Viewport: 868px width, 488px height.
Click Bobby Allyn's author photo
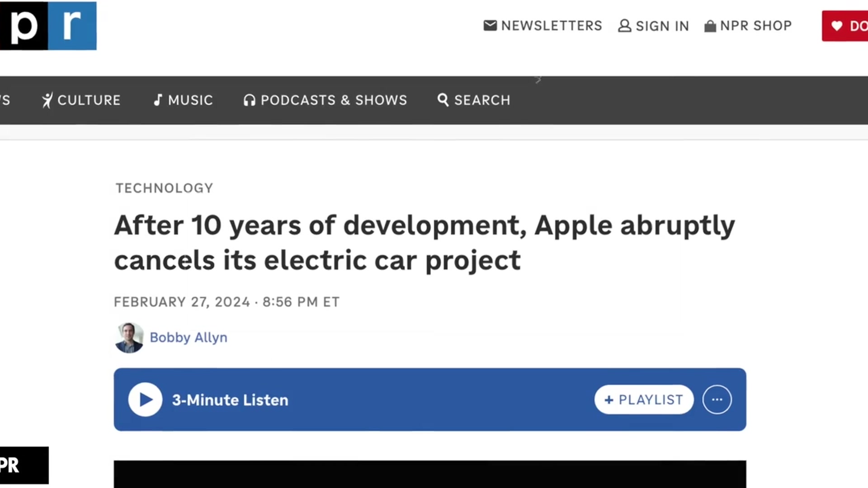pyautogui.click(x=129, y=338)
